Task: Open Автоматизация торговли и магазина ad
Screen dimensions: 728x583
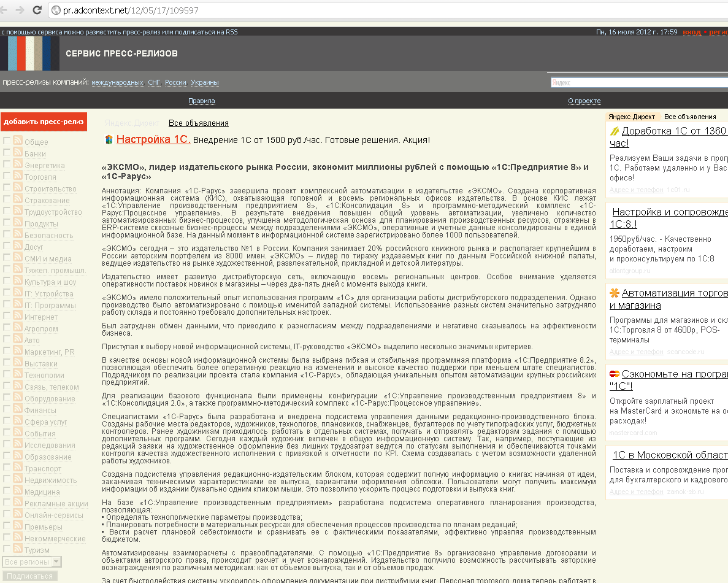Action: (669, 299)
